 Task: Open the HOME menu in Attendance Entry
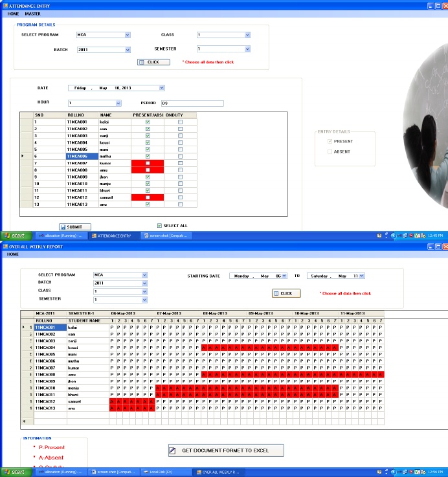pos(13,14)
